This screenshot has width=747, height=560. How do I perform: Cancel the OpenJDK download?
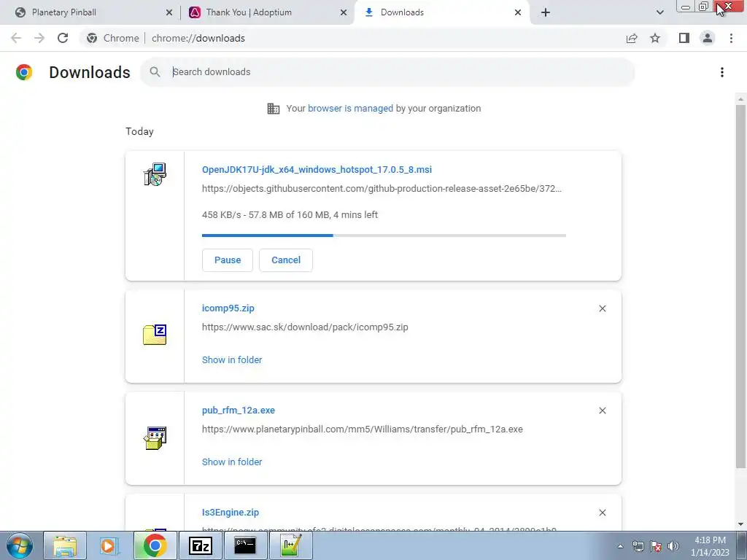(x=286, y=260)
